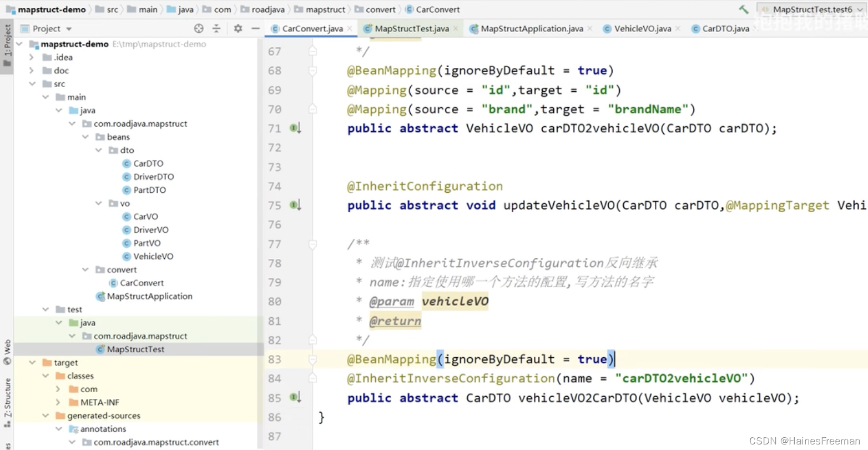The image size is (868, 450).
Task: Click the "carDTO2vehicleVO" string on line 84
Action: pyautogui.click(x=681, y=378)
